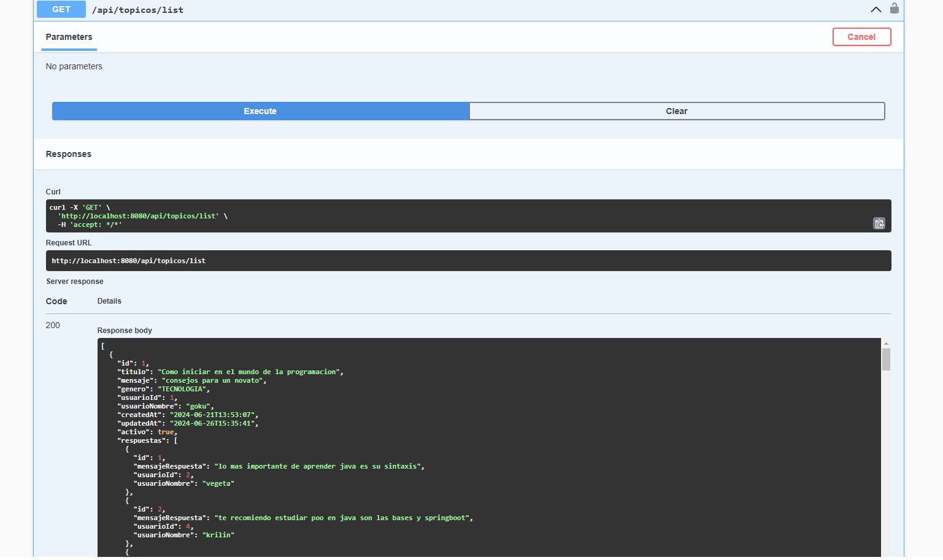943x560 pixels.
Task: Click the response body scroll-up arrow
Action: point(886,343)
